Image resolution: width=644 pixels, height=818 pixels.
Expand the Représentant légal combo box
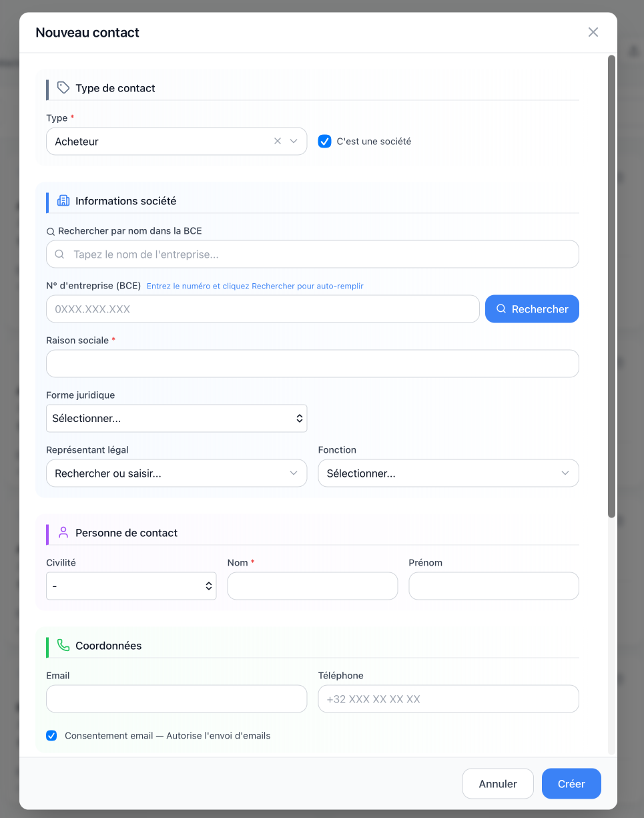tap(176, 473)
